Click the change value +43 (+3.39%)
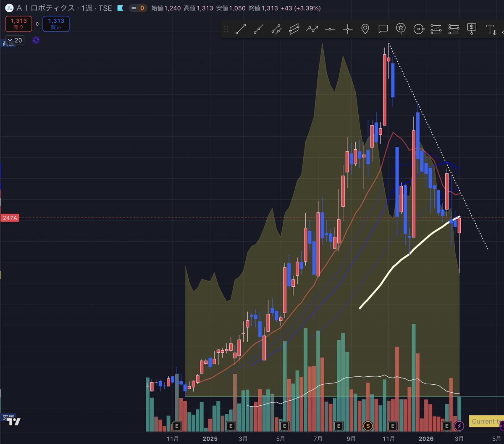 tap(301, 8)
